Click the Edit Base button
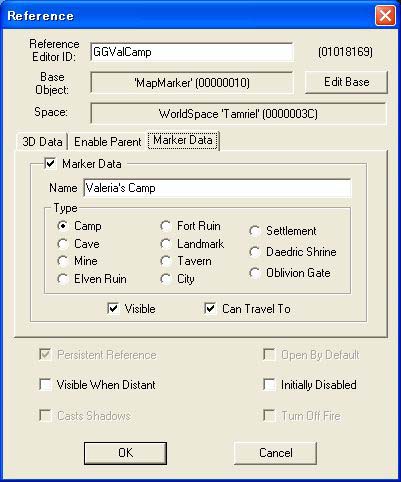This screenshot has height=482, width=401. coord(346,82)
